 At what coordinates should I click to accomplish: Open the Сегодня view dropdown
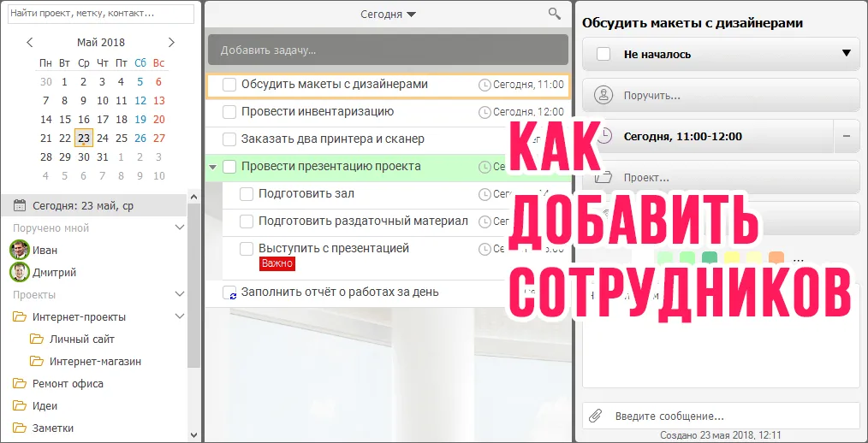point(388,15)
